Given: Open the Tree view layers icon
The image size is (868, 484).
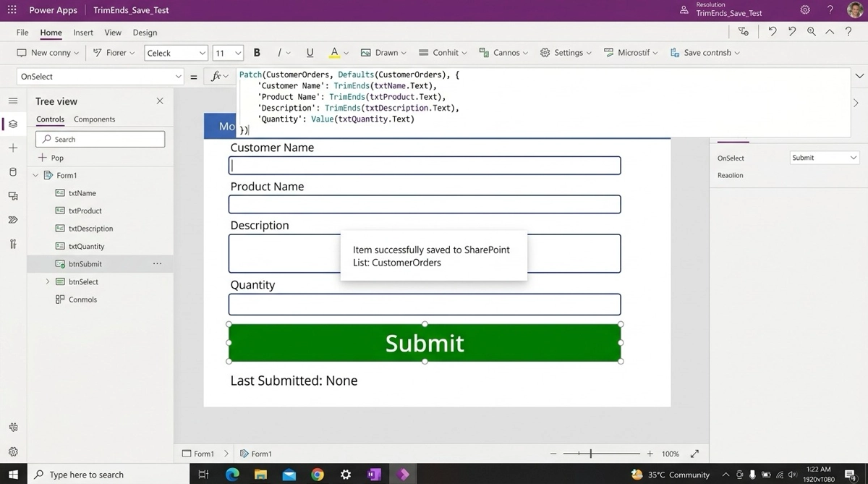Looking at the screenshot, I should click(13, 124).
